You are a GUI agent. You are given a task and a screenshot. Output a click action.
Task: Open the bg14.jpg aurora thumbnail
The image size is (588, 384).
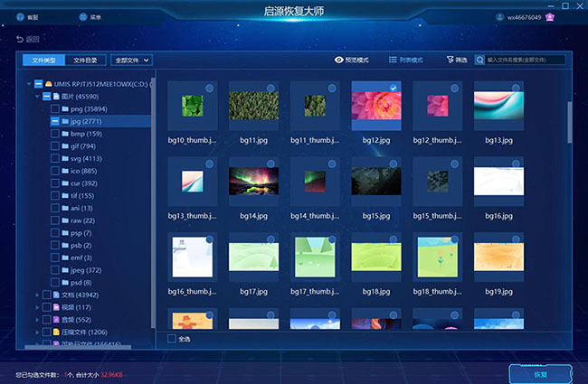[x=253, y=182]
